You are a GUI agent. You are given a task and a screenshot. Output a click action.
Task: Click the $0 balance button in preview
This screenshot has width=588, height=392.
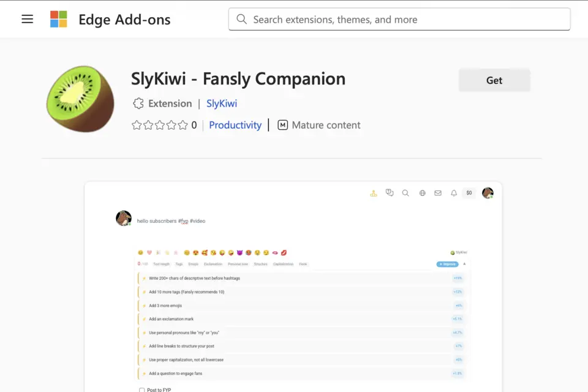coord(469,193)
